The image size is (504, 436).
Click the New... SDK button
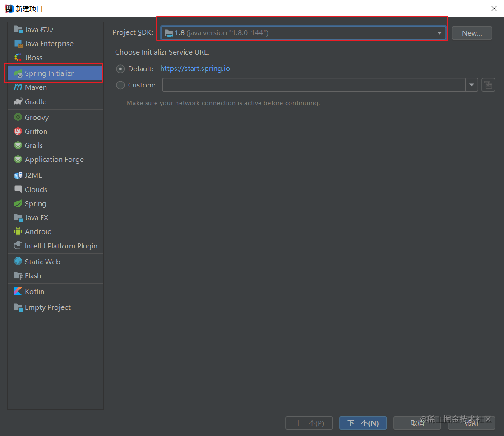(472, 33)
